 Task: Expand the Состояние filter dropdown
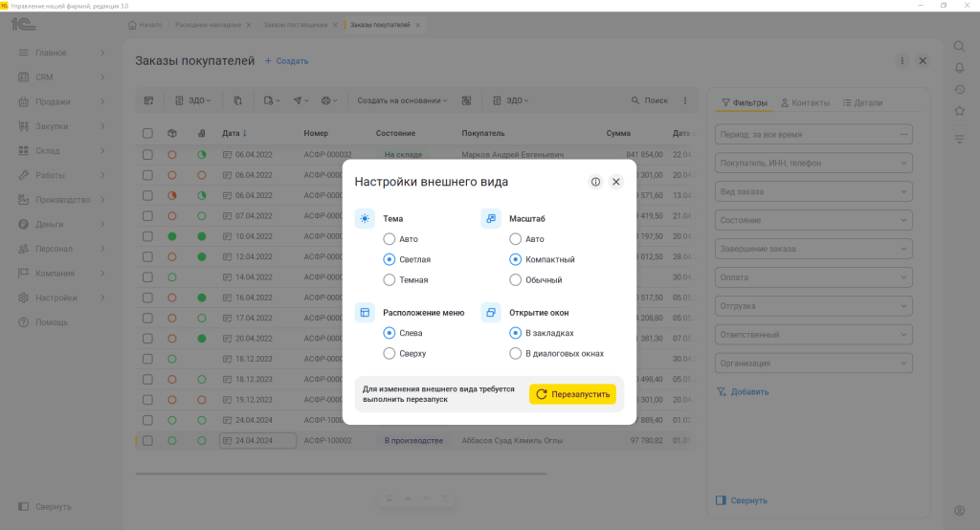(813, 220)
